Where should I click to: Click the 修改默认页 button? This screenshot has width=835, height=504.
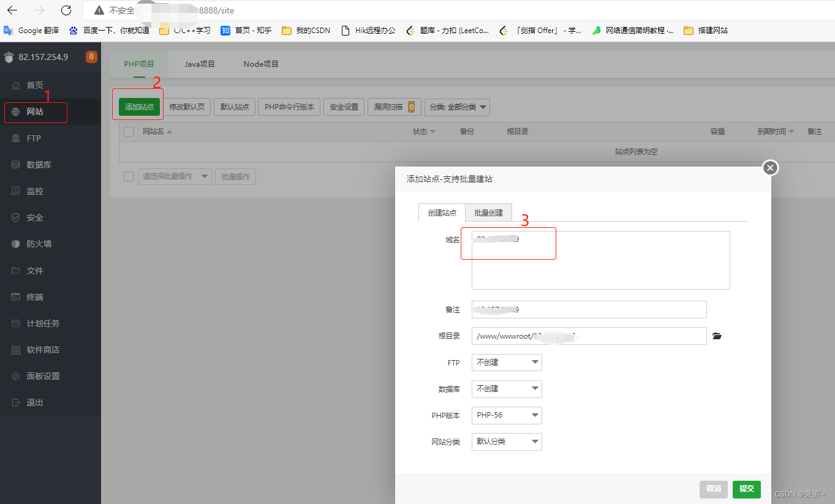coord(187,107)
